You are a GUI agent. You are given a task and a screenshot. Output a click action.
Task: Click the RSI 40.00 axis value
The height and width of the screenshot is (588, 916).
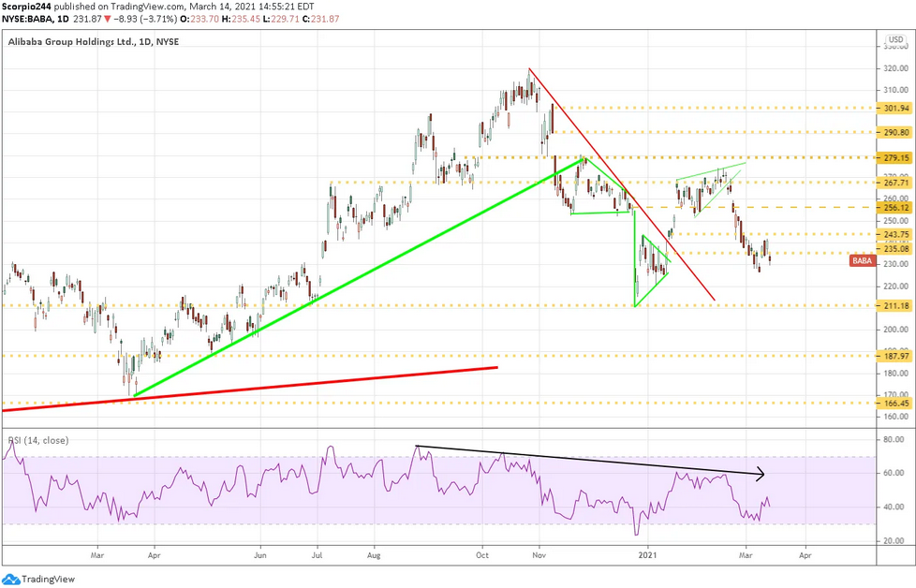click(894, 507)
